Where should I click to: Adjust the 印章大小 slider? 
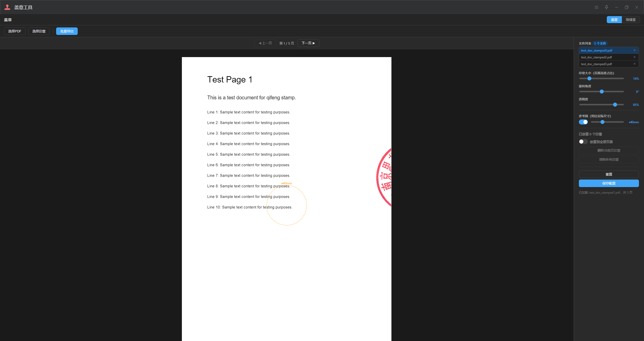point(601,78)
